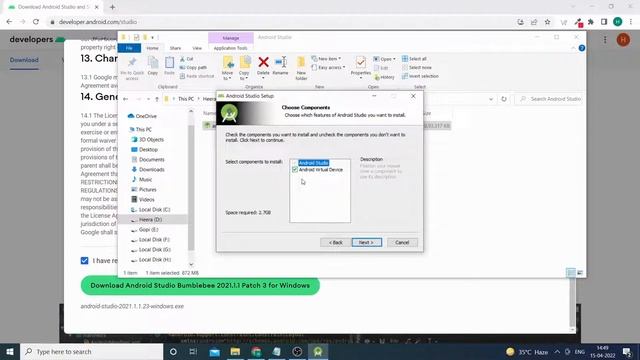This screenshot has width=640, height=360.
Task: Open the Open dropdown in ribbon
Action: click(x=384, y=59)
